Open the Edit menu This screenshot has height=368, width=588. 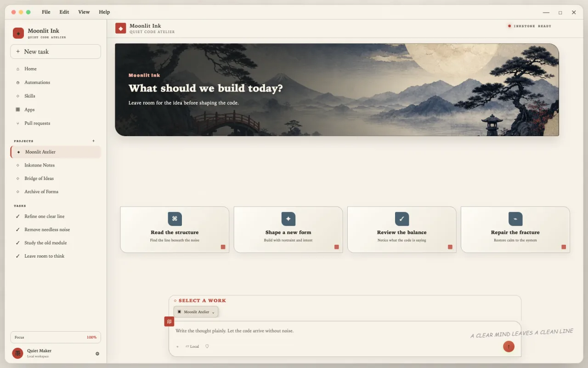[64, 12]
